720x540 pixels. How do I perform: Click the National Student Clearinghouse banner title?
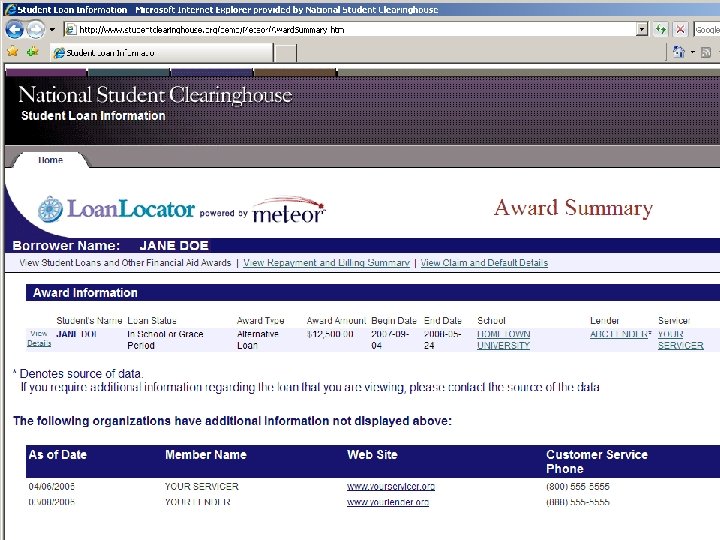pos(155,95)
